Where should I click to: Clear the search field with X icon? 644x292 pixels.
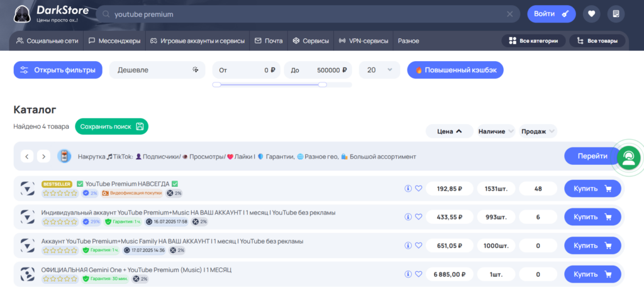pos(509,14)
